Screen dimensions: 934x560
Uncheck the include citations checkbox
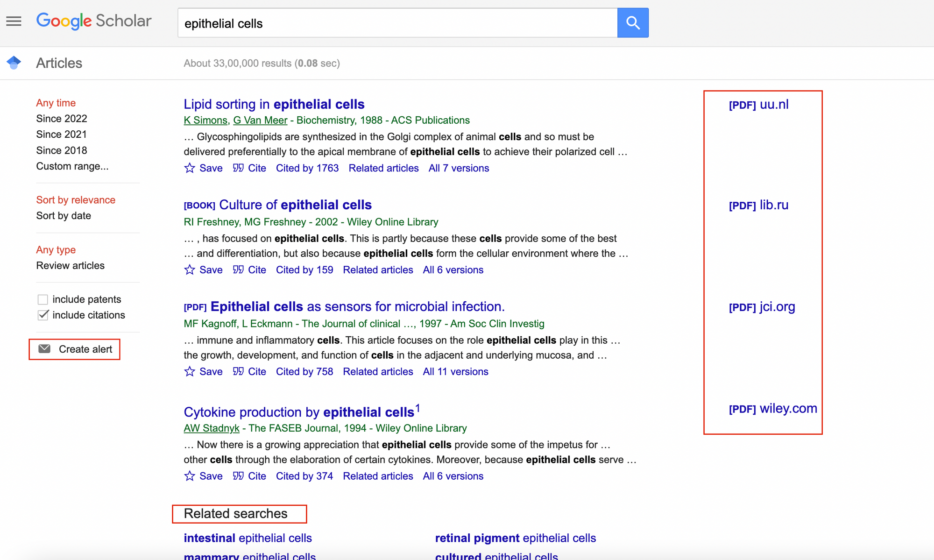[x=43, y=315]
